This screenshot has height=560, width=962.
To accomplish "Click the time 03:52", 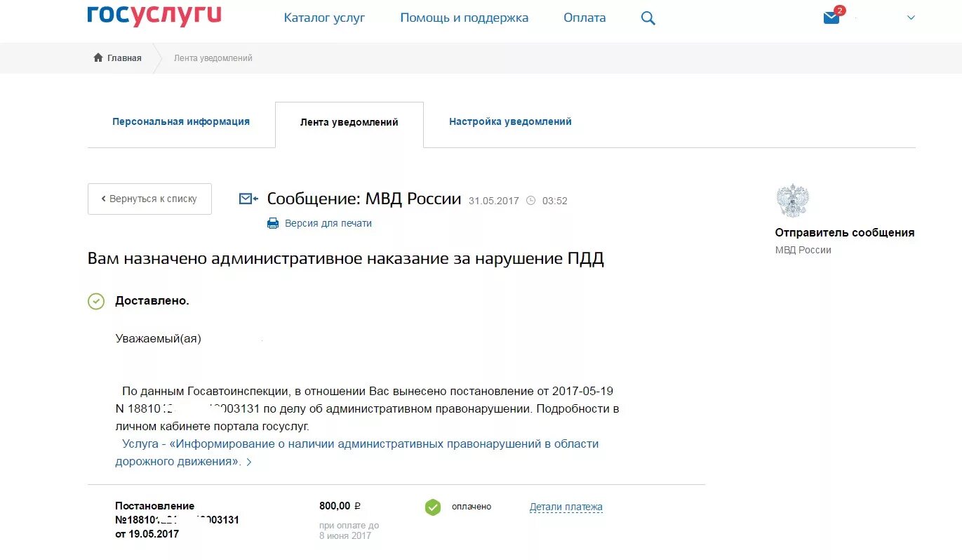I will (x=555, y=201).
